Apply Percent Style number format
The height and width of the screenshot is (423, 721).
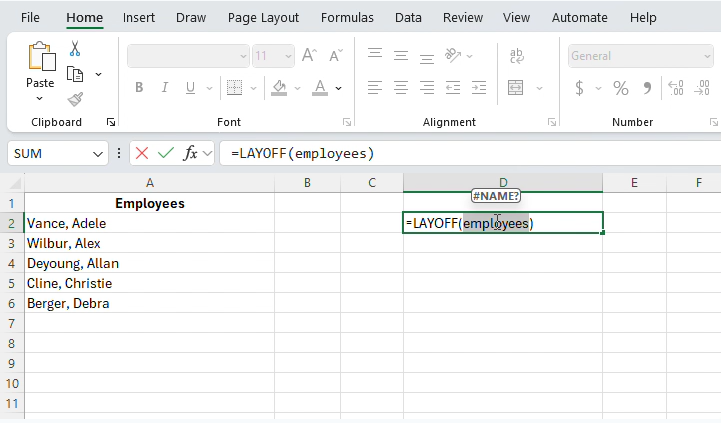[621, 88]
